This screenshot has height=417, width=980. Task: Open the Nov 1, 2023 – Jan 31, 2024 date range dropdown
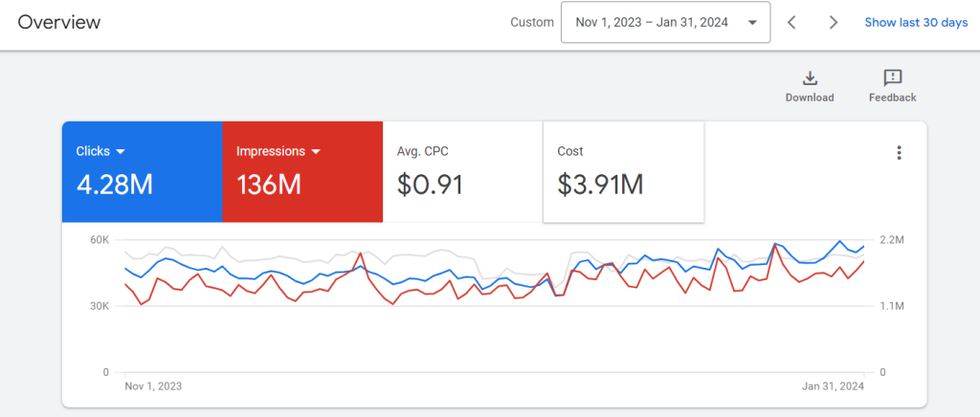[x=665, y=23]
